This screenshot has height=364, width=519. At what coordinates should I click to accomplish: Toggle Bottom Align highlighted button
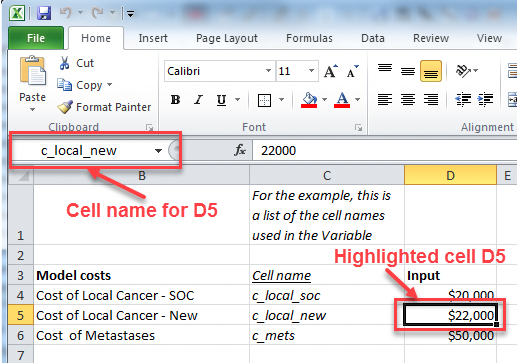coord(431,71)
